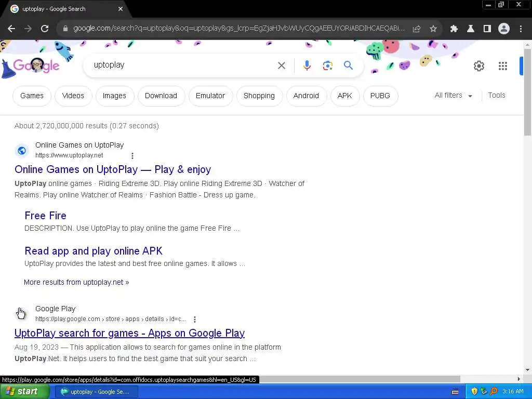Click the orange magnifier tray icon
532x399 pixels.
pos(494,392)
